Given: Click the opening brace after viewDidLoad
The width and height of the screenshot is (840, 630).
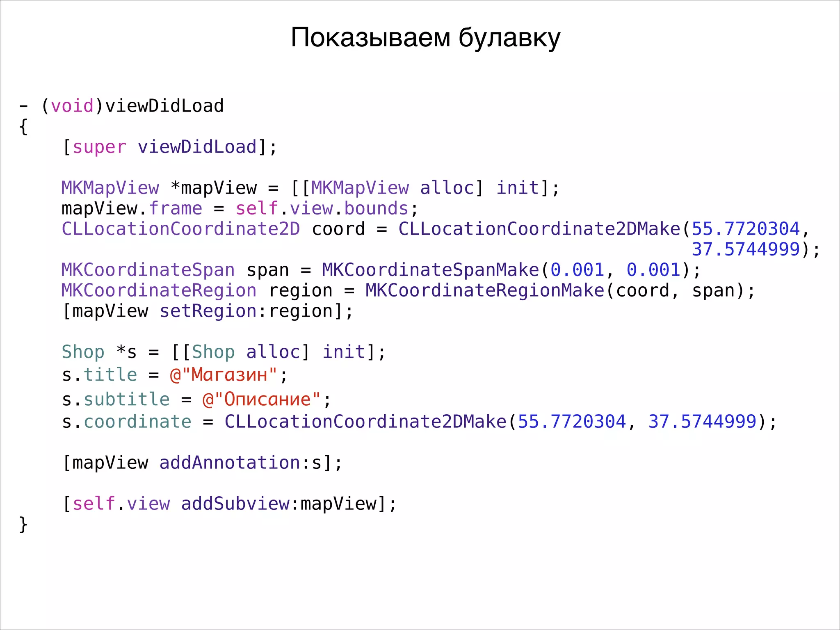Looking at the screenshot, I should pos(23,127).
